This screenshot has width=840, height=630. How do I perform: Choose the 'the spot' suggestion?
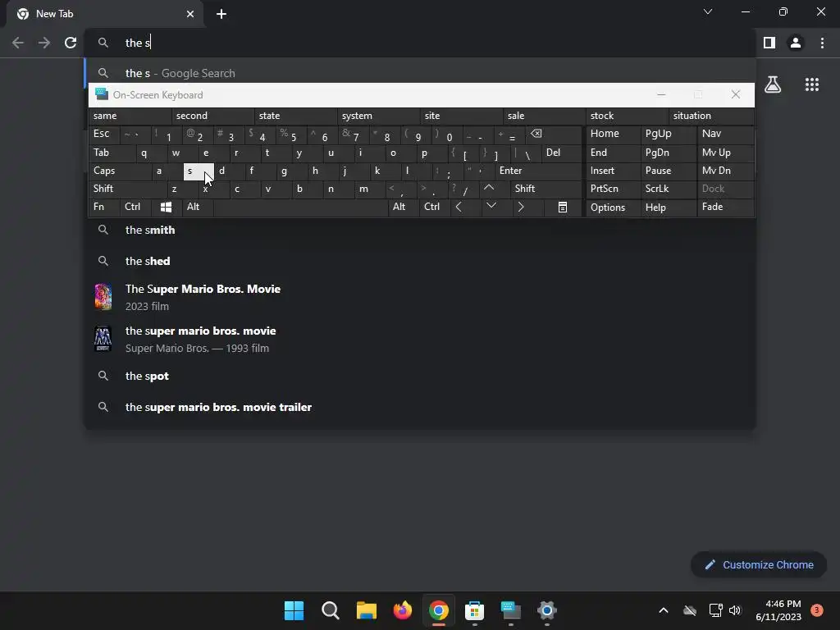[x=420, y=376]
